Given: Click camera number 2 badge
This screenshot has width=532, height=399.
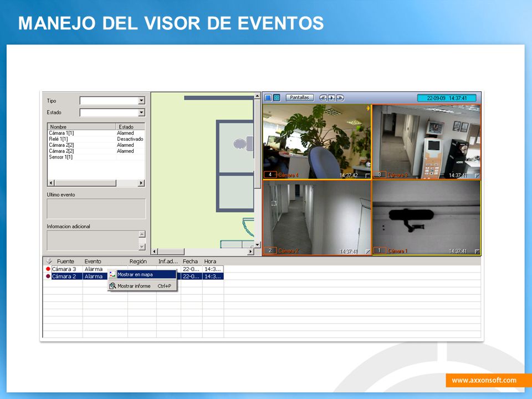Looking at the screenshot, I should click(x=270, y=250).
